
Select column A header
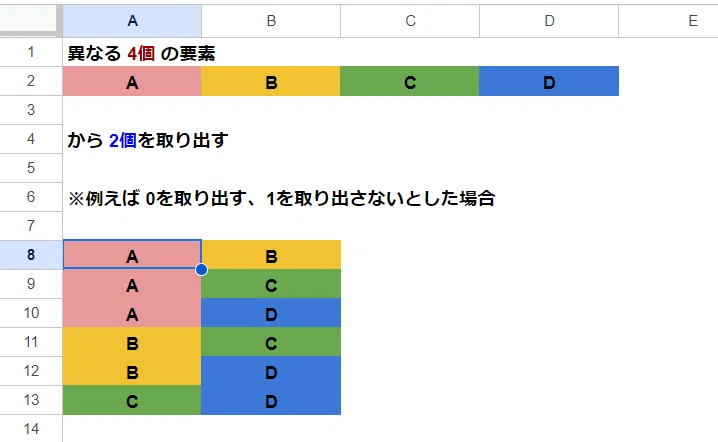click(132, 21)
